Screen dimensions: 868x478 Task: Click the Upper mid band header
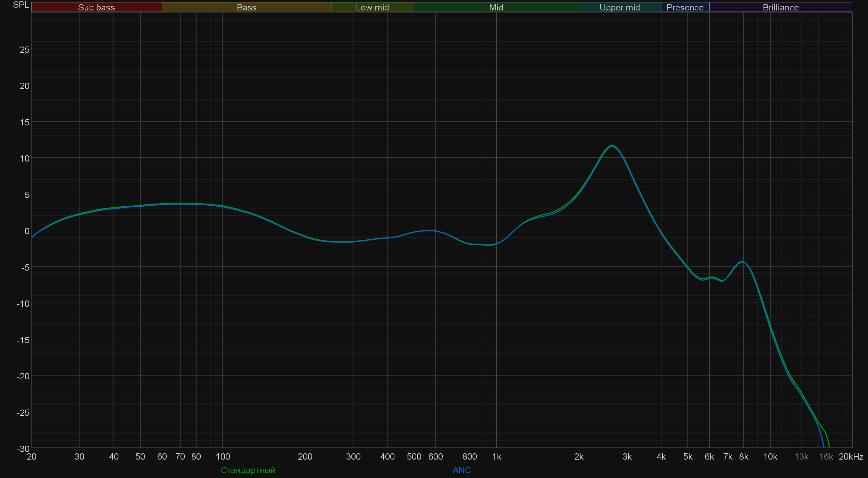coord(619,7)
